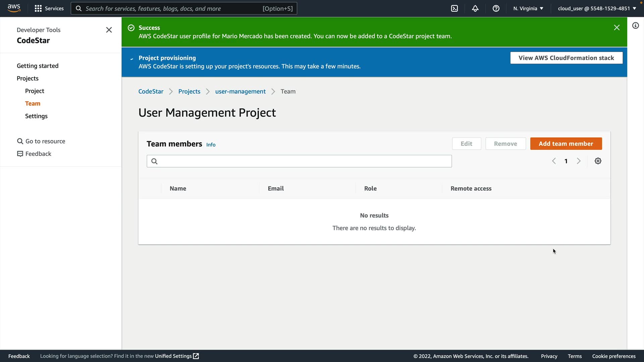Open the info panel circle icon
Screen dimensions: 644x362
636,26
